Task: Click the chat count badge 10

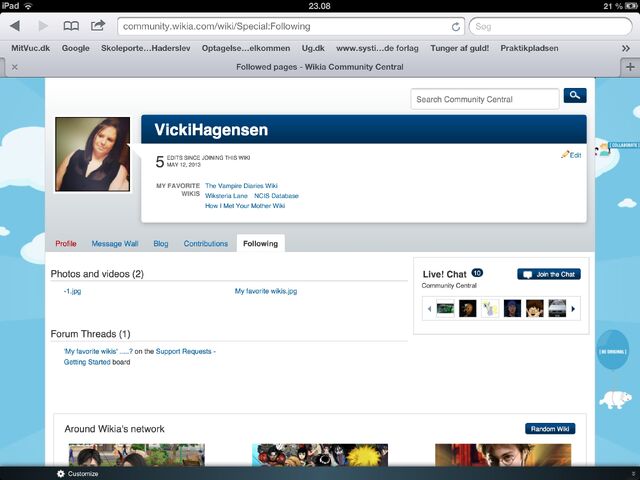Action: coord(477,273)
